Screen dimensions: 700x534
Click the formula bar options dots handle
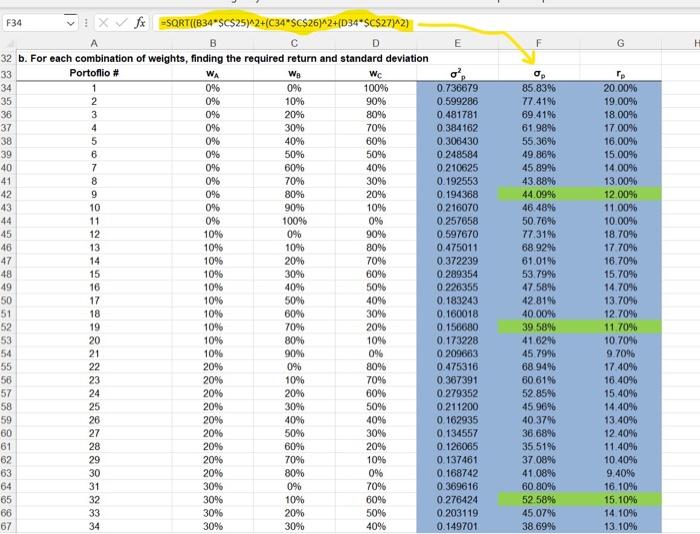pyautogui.click(x=86, y=23)
